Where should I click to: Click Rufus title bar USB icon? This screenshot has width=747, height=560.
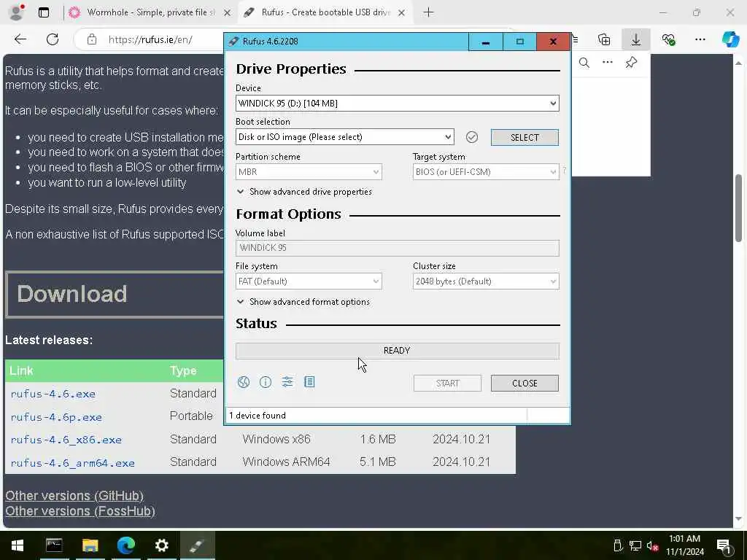point(233,42)
